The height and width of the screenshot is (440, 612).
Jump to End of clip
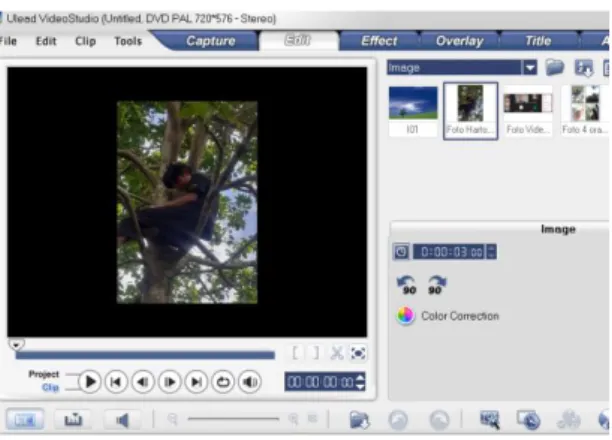(x=196, y=381)
